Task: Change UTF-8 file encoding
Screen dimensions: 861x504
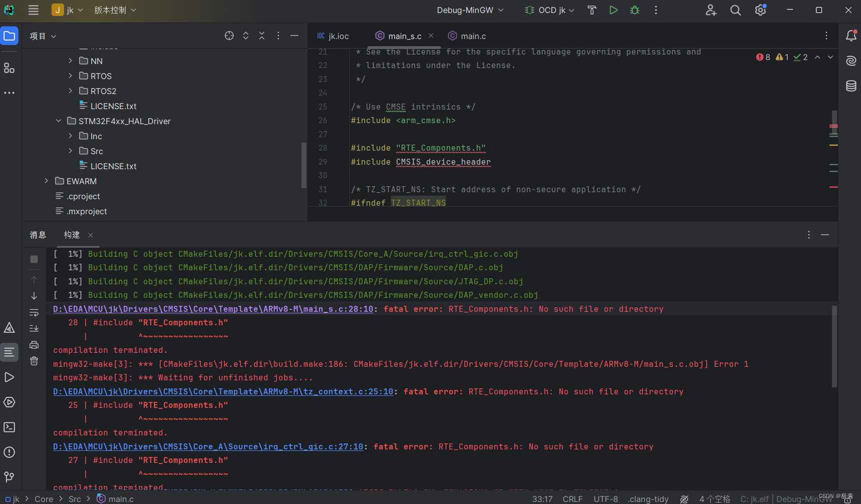Action: pyautogui.click(x=606, y=499)
